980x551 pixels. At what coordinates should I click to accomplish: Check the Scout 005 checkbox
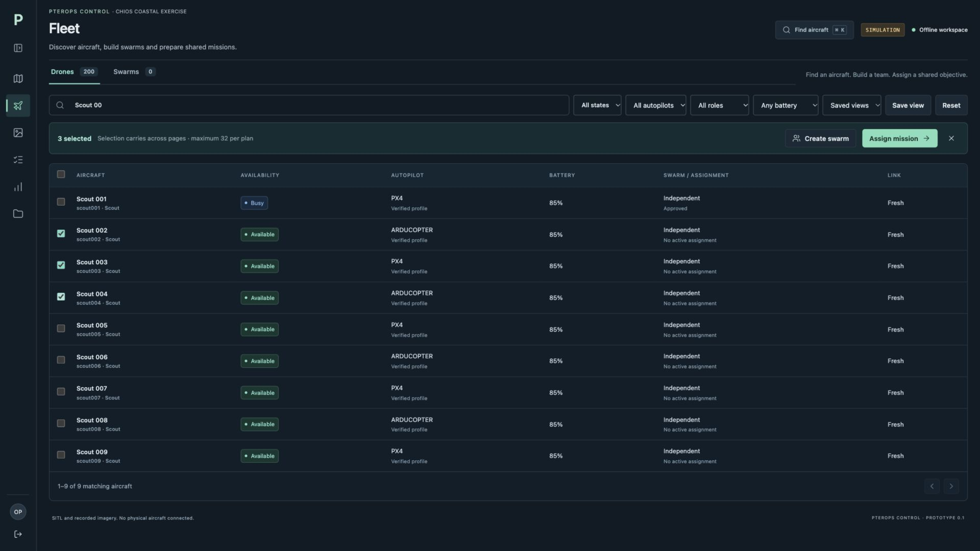pyautogui.click(x=61, y=329)
